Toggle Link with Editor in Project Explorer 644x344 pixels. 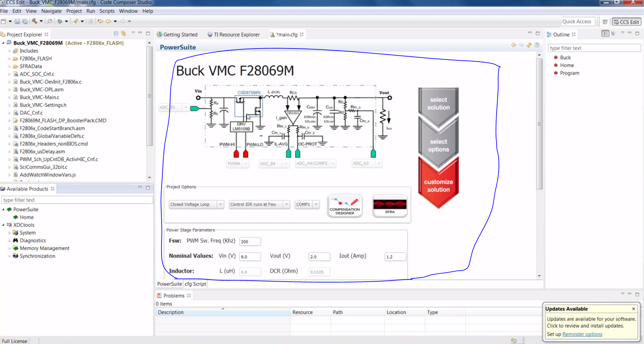(x=124, y=33)
